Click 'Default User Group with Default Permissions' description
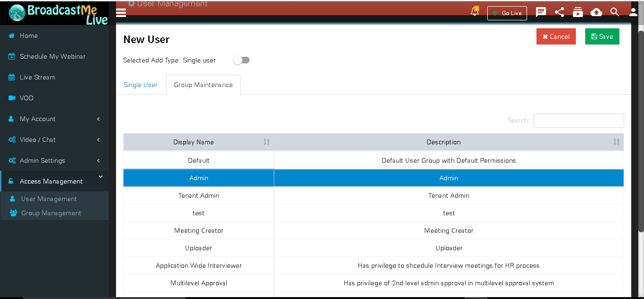Screen dimensions: 644x299 pos(449,160)
